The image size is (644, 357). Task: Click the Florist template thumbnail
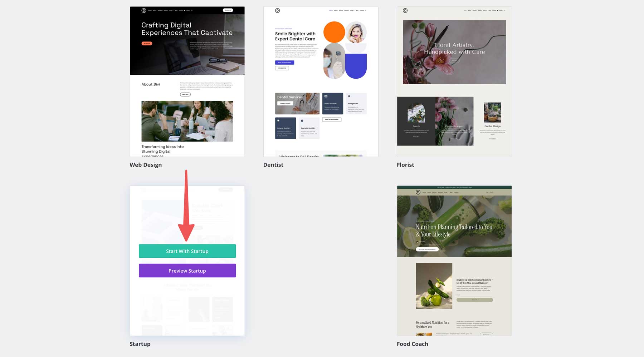(454, 81)
